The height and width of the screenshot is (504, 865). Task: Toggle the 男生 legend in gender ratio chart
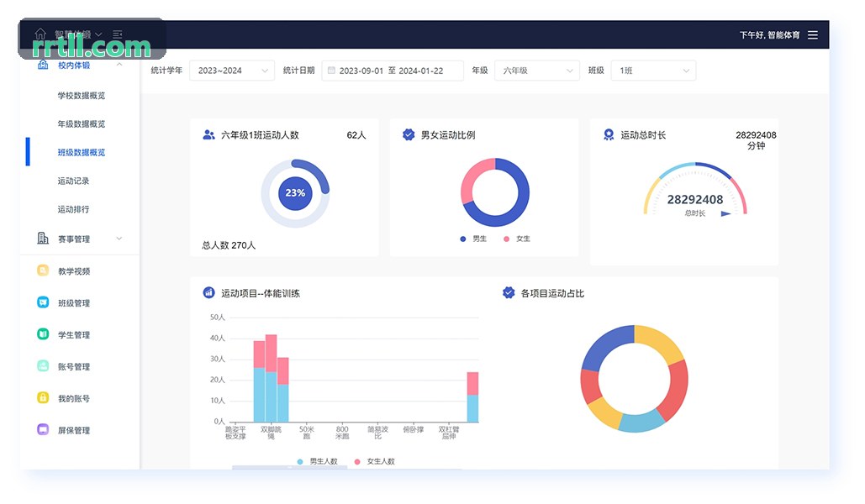[x=473, y=239]
